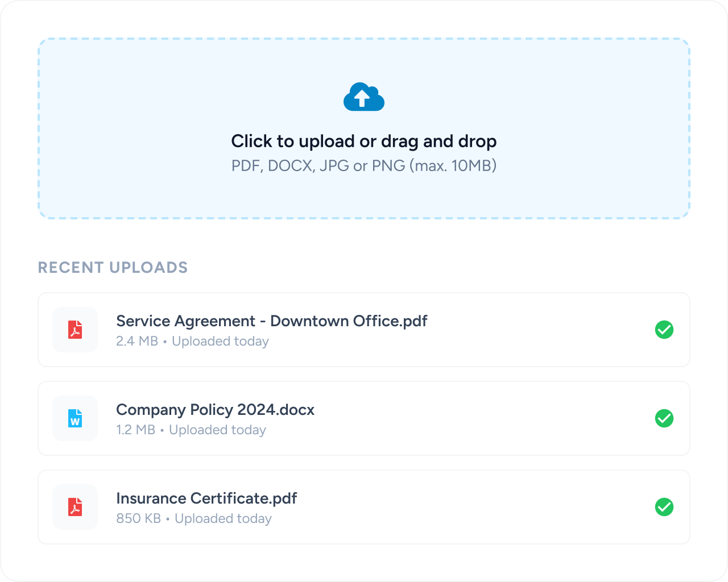Click the Insurance Certificate green checkmark
Image resolution: width=728 pixels, height=582 pixels.
click(x=664, y=507)
